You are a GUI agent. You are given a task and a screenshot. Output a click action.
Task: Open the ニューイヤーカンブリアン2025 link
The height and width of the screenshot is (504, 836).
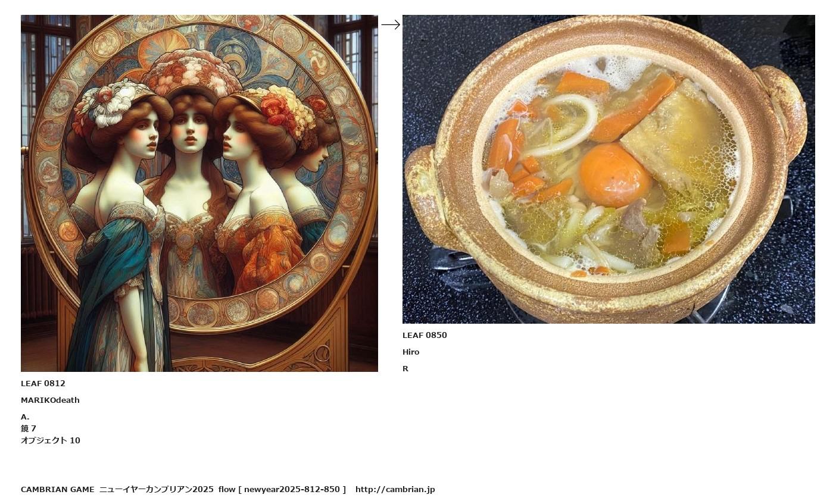point(156,489)
